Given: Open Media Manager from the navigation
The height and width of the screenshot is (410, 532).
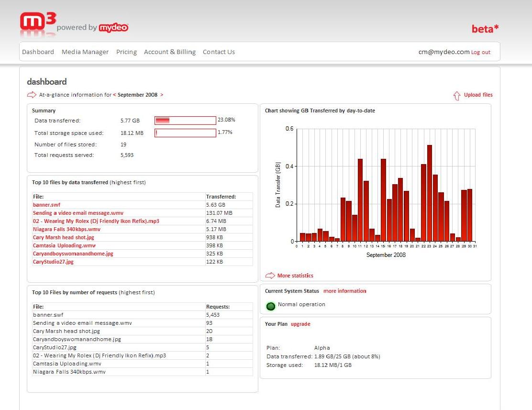Looking at the screenshot, I should point(85,52).
